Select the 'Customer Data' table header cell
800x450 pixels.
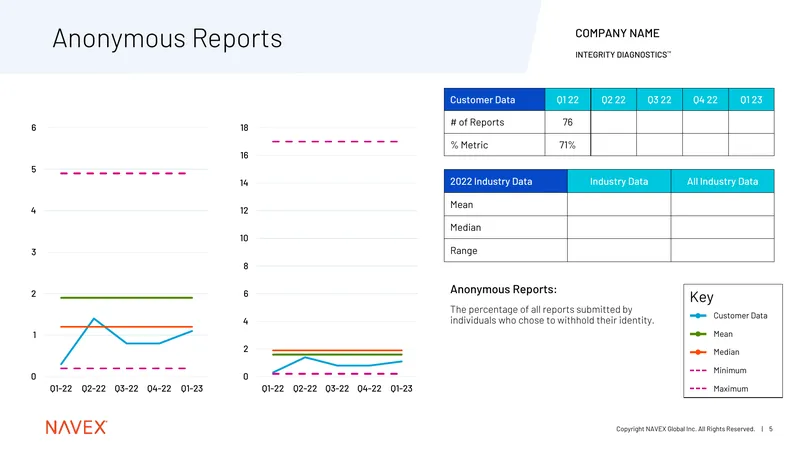pyautogui.click(x=494, y=99)
